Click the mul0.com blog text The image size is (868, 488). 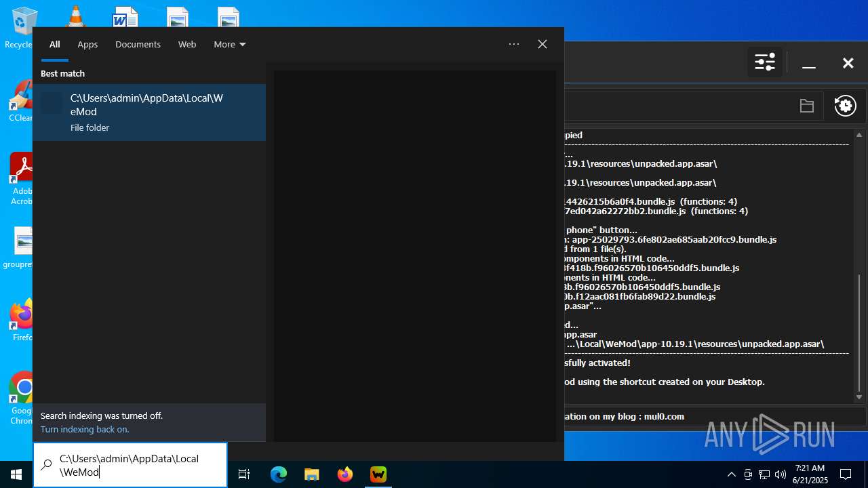pos(663,416)
